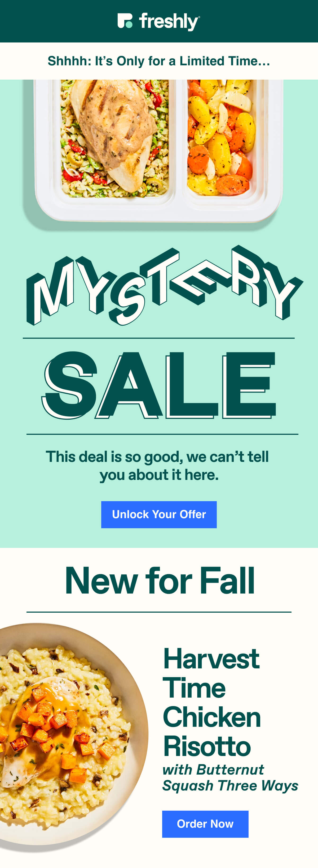Screen dimensions: 318x868
Task: Click the SALE graphic lettering
Action: pos(159,385)
